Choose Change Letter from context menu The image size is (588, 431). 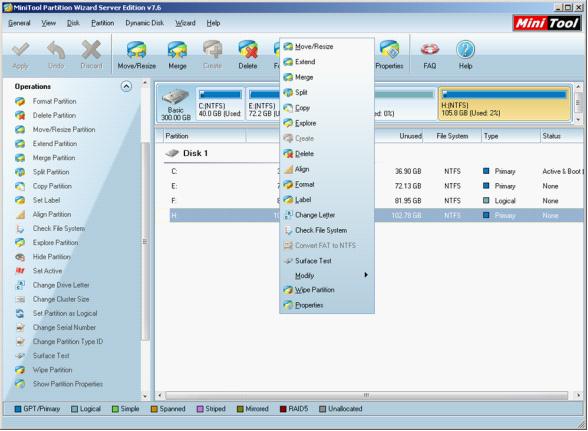327,215
